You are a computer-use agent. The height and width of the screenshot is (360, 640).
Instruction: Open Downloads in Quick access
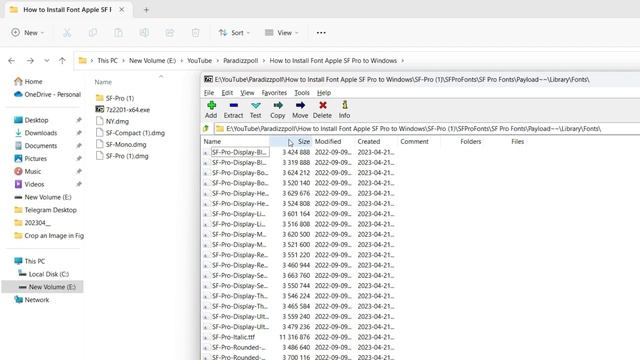click(36, 133)
